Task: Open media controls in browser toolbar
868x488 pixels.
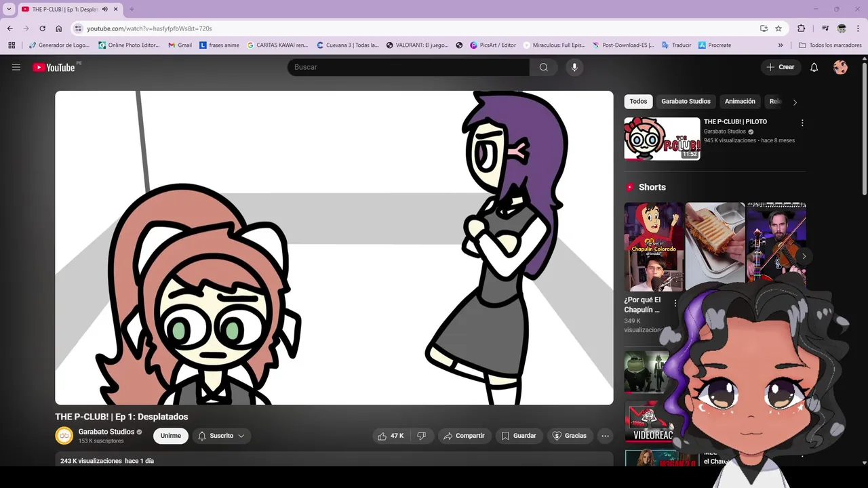Action: tap(825, 28)
